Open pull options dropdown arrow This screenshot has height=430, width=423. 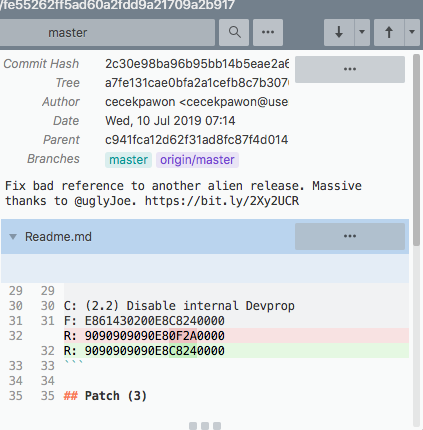pyautogui.click(x=362, y=32)
